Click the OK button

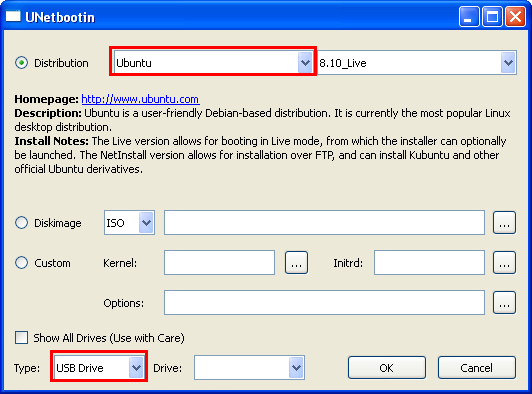click(x=387, y=368)
